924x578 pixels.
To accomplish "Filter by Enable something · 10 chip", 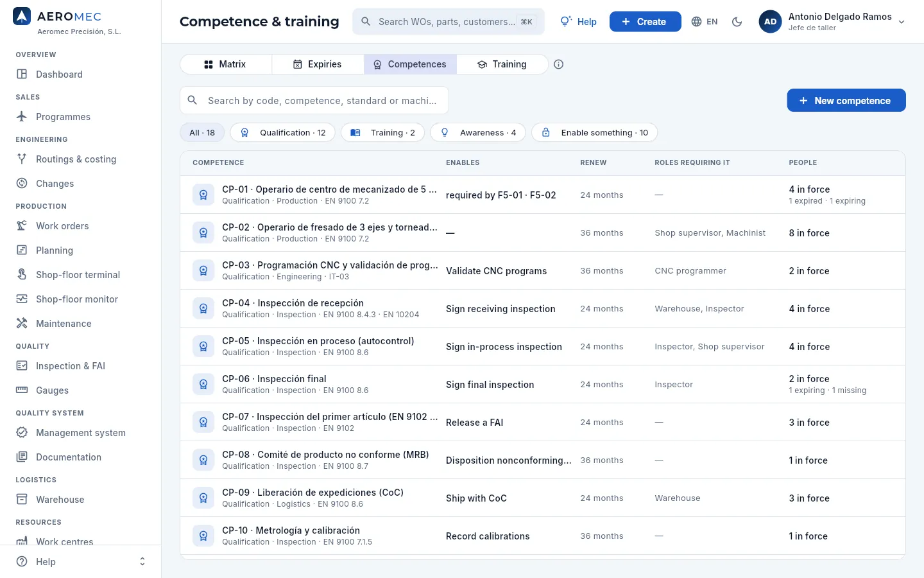I will pos(595,132).
